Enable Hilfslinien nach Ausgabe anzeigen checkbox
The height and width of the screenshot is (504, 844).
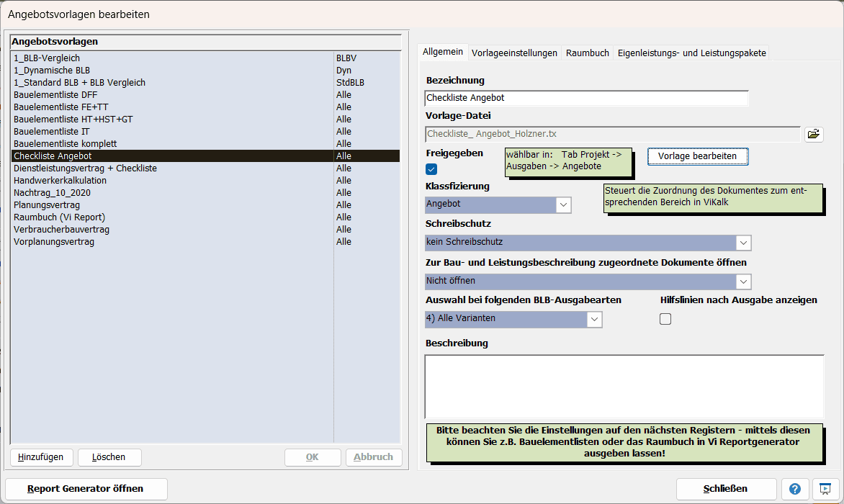(665, 319)
